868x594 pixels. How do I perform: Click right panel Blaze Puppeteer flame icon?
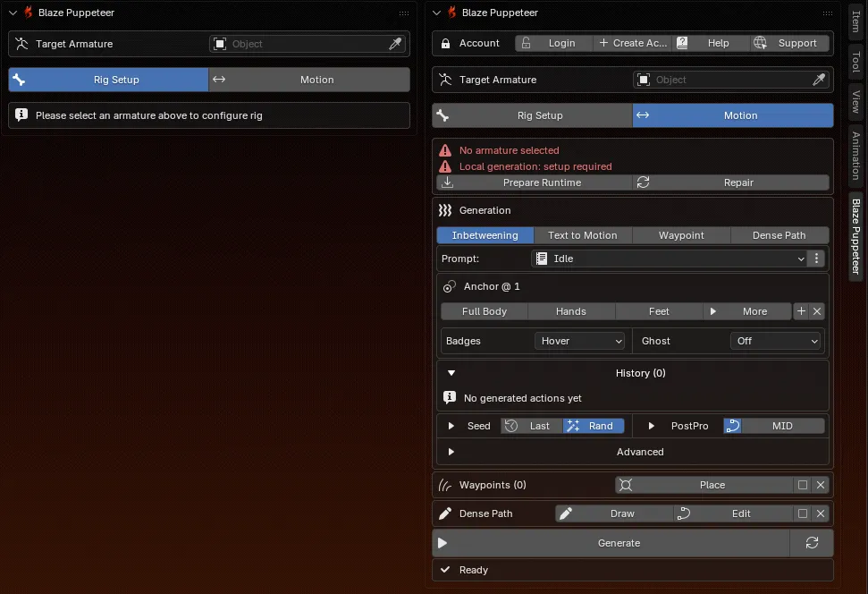click(451, 13)
